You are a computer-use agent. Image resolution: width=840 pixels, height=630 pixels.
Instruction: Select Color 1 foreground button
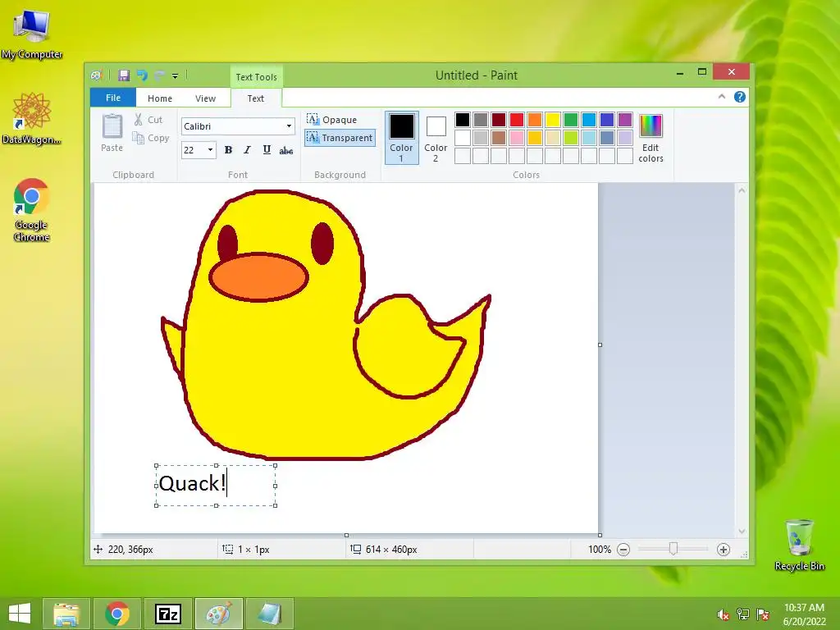click(x=401, y=137)
